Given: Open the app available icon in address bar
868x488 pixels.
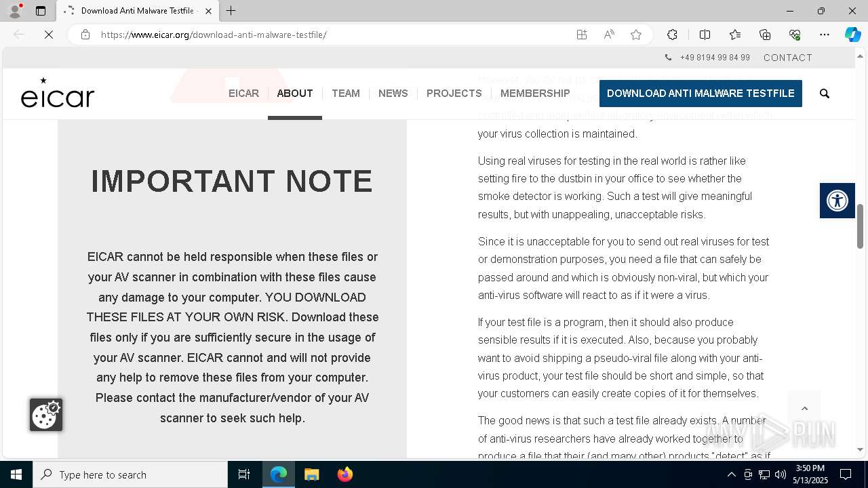Looking at the screenshot, I should tap(582, 35).
